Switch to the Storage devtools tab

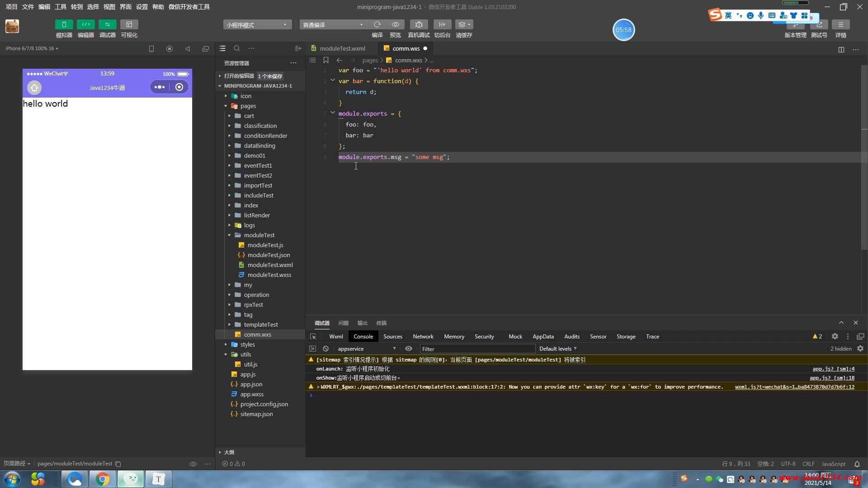tap(626, 336)
